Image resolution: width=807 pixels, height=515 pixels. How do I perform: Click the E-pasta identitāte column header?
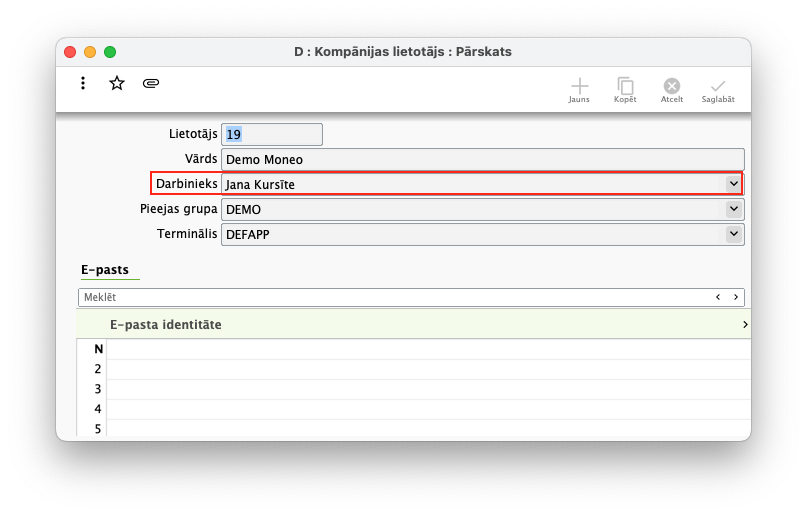click(166, 325)
